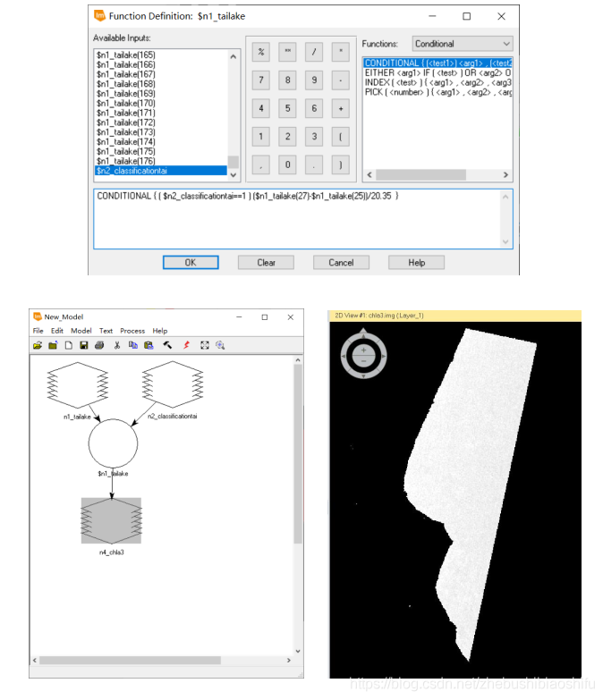Viewport: 603px width, 700px height.
Task: Pan down with the viewer navigation ring arrow
Action: point(363,376)
